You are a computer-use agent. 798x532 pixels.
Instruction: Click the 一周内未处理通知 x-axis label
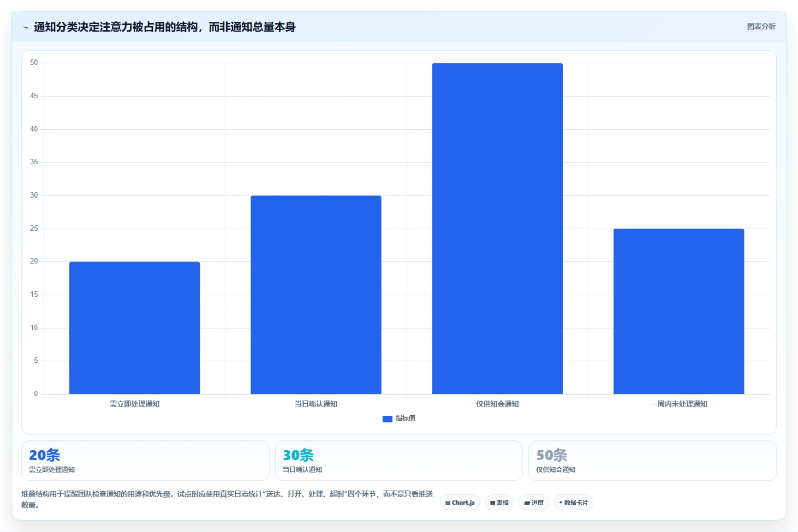coord(679,404)
